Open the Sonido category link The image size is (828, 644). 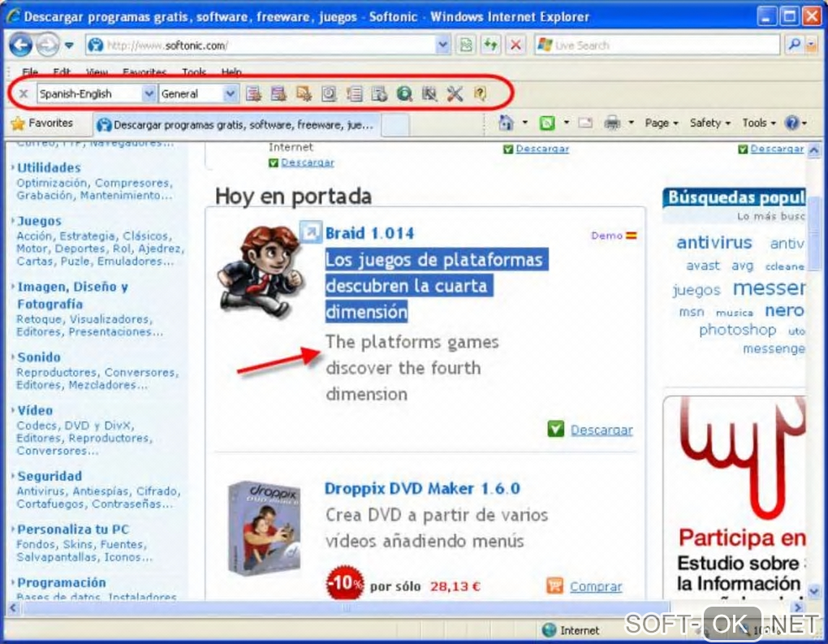(x=39, y=357)
